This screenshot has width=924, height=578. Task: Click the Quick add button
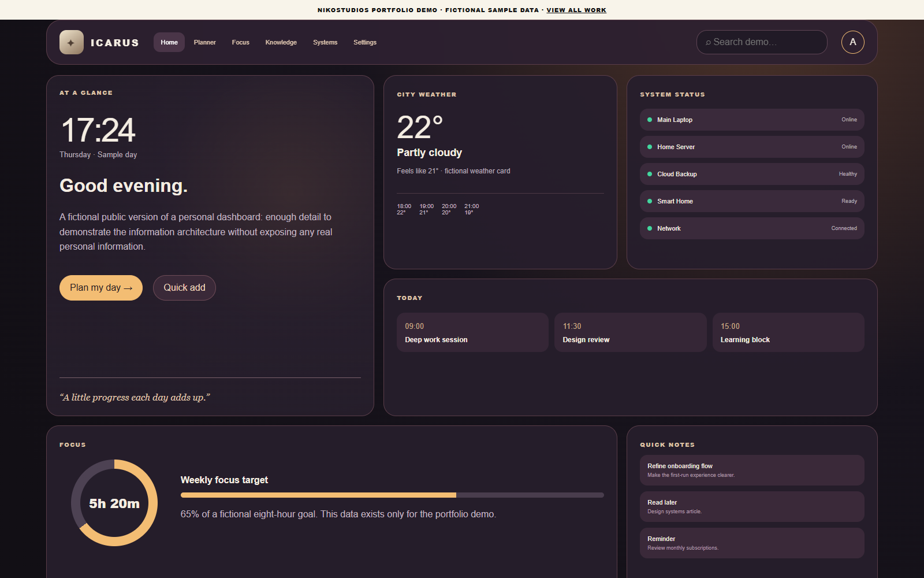(x=184, y=288)
